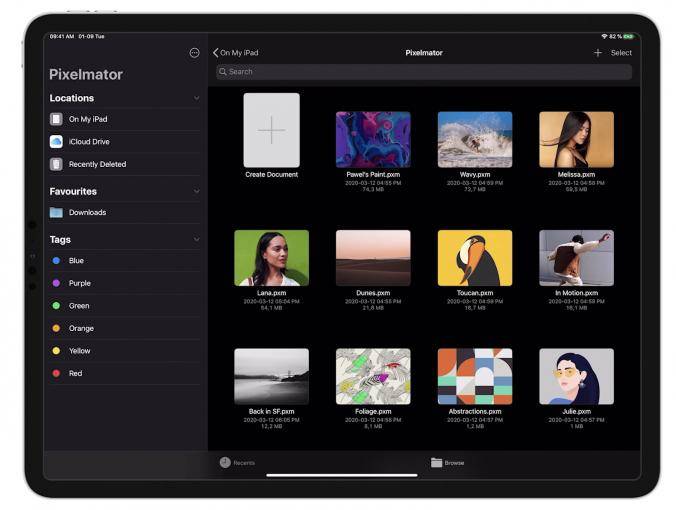Collapse the Tags section
Image resolution: width=676 pixels, height=510 pixels.
(x=197, y=239)
